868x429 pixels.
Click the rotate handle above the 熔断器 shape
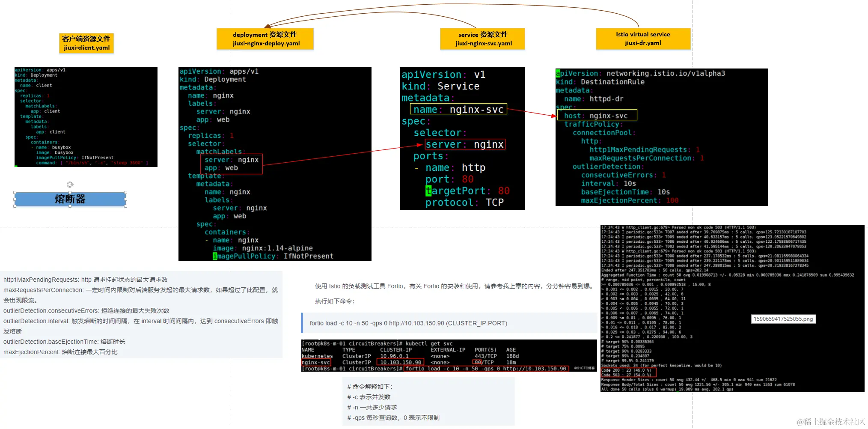click(70, 185)
